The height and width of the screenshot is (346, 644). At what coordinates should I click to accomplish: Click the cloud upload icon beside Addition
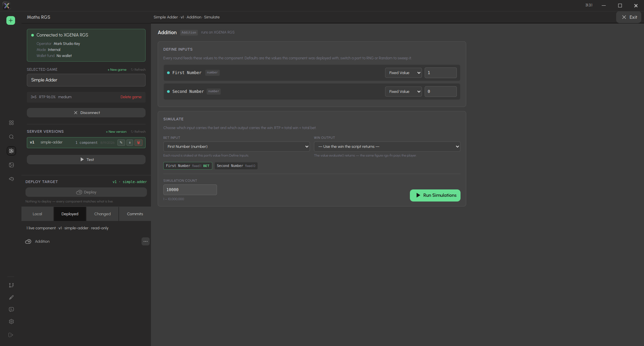pyautogui.click(x=28, y=241)
